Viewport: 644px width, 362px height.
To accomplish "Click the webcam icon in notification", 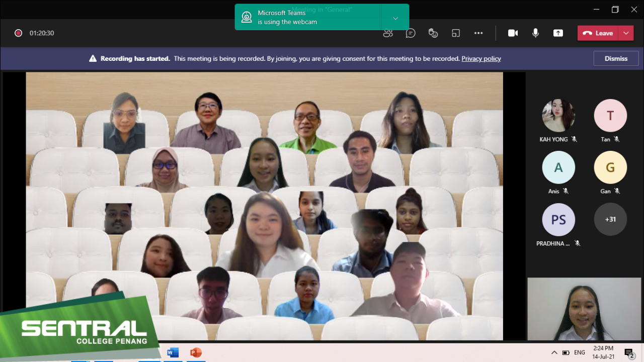I will point(247,17).
